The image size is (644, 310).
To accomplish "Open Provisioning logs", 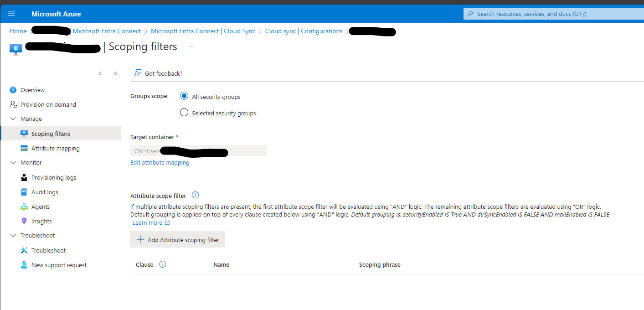I will click(54, 178).
